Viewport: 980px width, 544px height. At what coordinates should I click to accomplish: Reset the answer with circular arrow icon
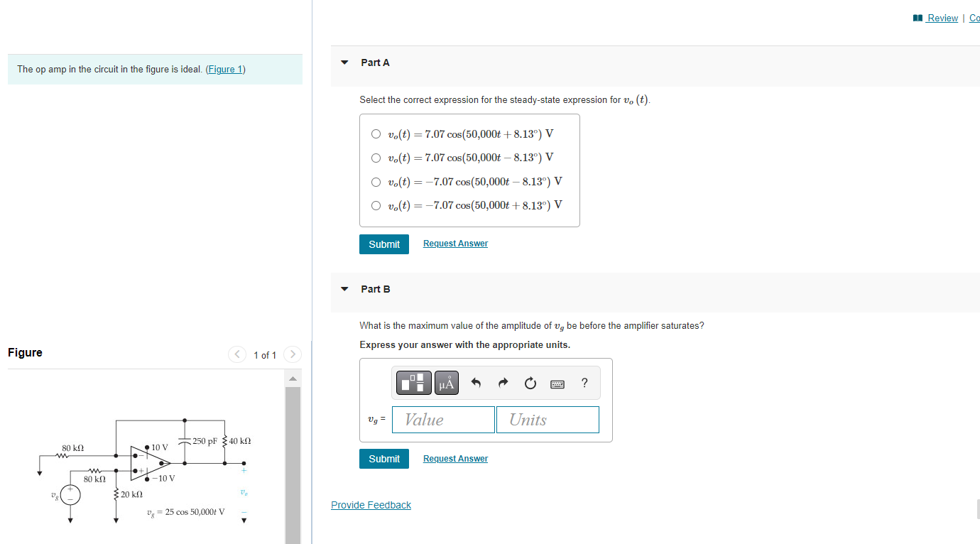tap(530, 383)
